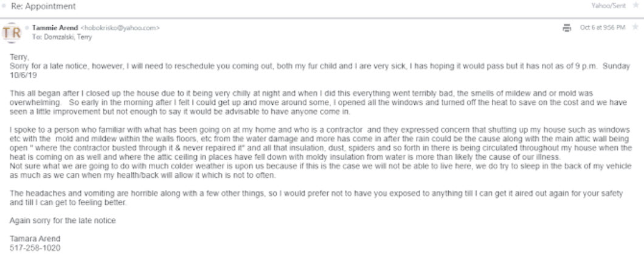This screenshot has width=644, height=268.
Task: Select recipient Domzalski, Terry
Action: (68, 37)
